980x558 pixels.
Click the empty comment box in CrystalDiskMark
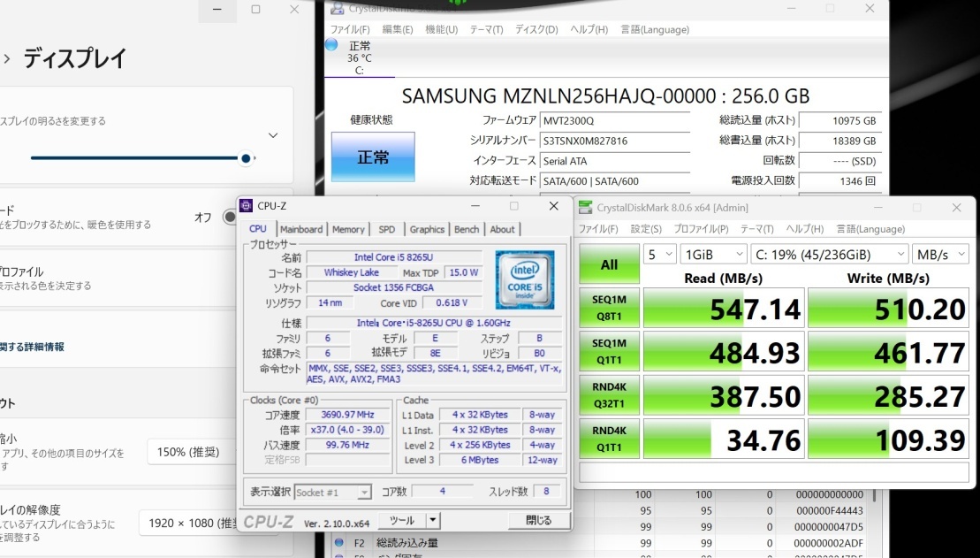pyautogui.click(x=774, y=472)
